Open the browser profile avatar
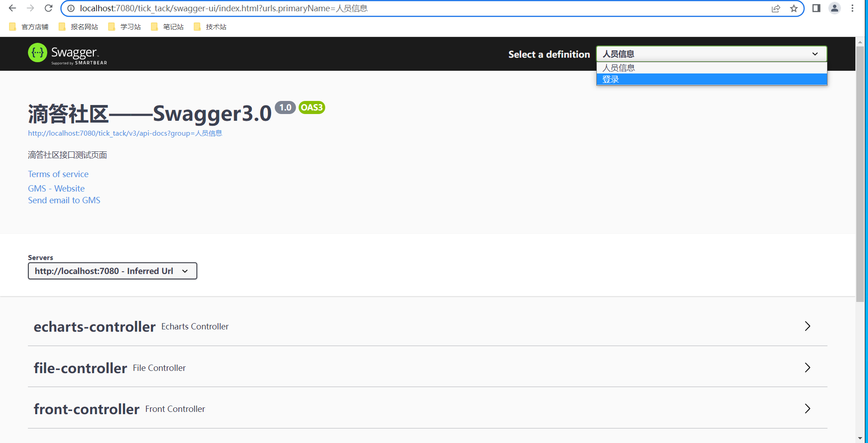Image resolution: width=868 pixels, height=443 pixels. tap(835, 8)
